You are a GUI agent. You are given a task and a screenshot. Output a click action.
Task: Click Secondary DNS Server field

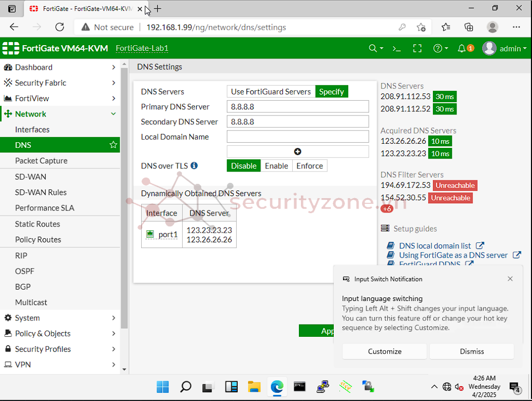click(297, 122)
